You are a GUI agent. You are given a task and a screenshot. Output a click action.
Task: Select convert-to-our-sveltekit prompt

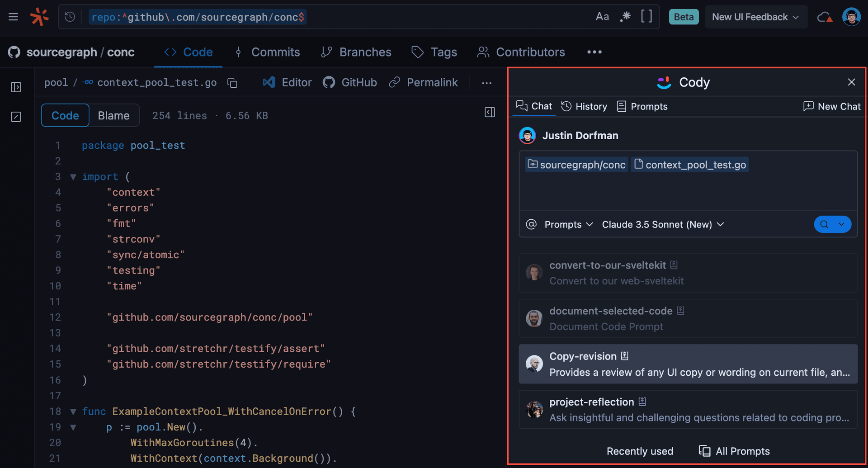pyautogui.click(x=688, y=273)
